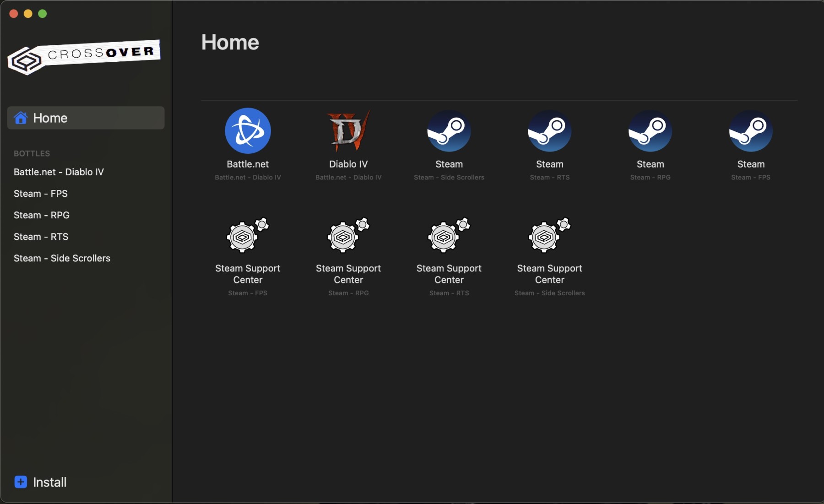Click the BOTTLES section header
This screenshot has height=504, width=824.
[x=32, y=153]
